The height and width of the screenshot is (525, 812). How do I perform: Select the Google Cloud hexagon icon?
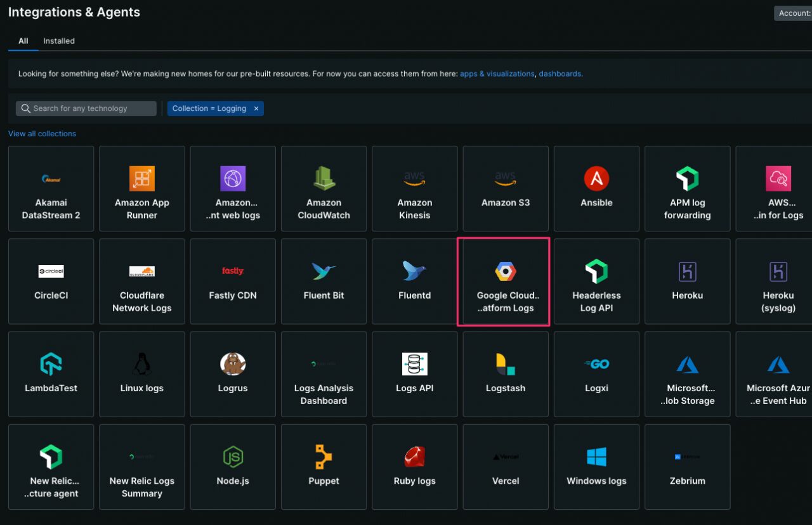pos(506,271)
